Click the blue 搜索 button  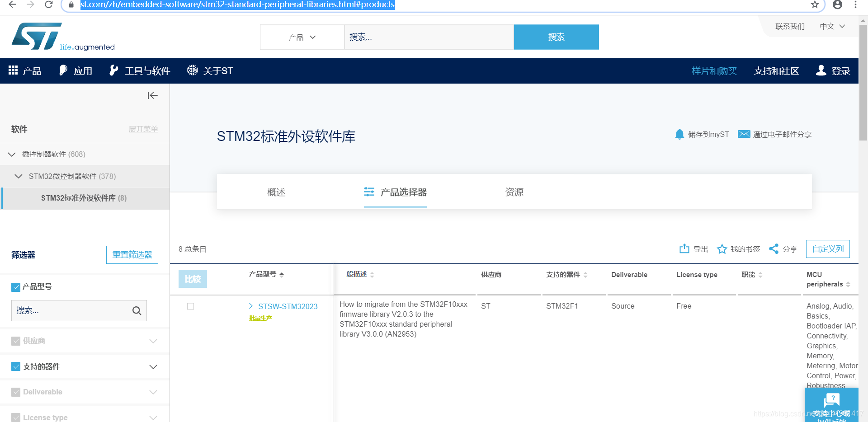[556, 37]
